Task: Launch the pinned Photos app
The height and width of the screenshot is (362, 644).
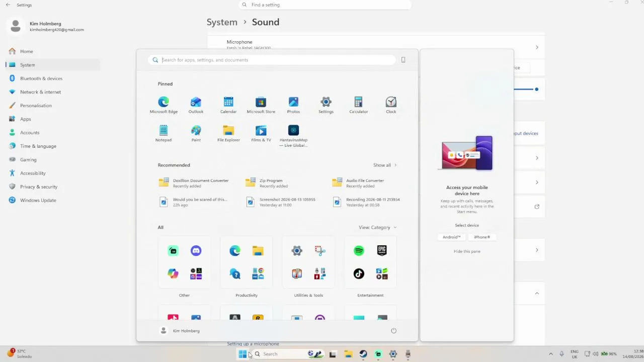Action: point(293,105)
